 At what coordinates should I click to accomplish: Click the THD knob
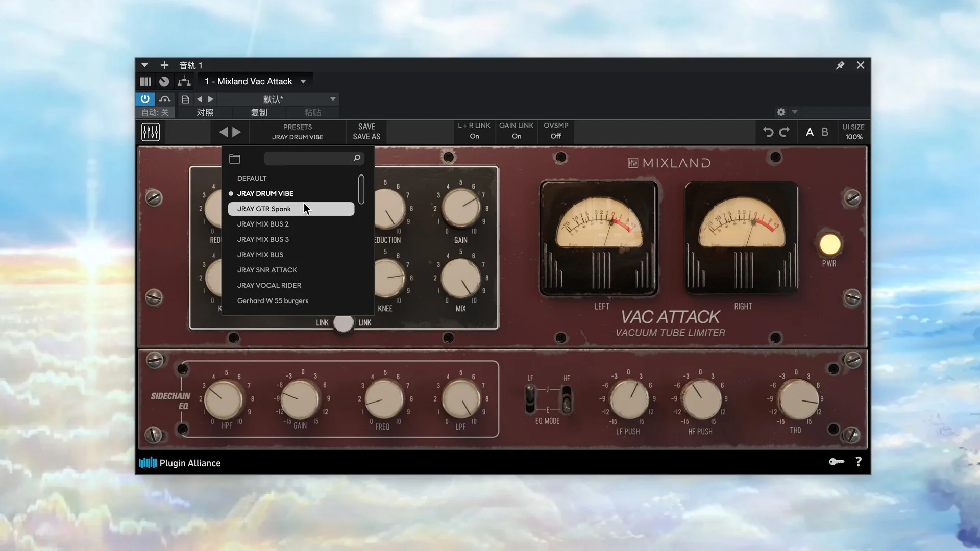click(x=798, y=399)
